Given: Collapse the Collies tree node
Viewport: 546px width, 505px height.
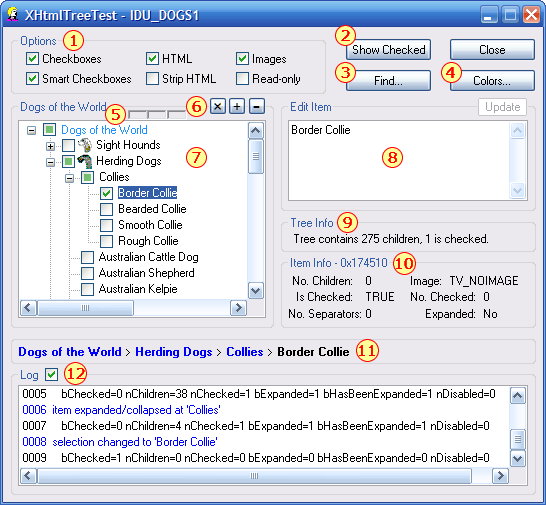Looking at the screenshot, I should 69,178.
